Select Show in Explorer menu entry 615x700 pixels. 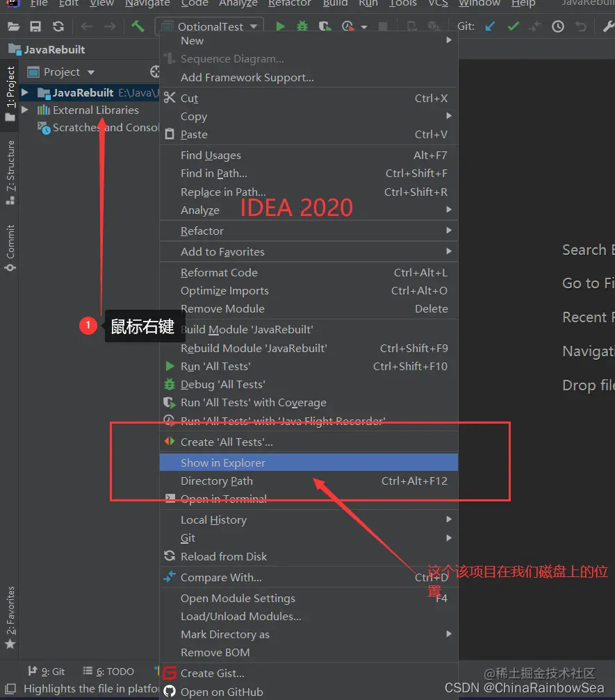click(309, 463)
